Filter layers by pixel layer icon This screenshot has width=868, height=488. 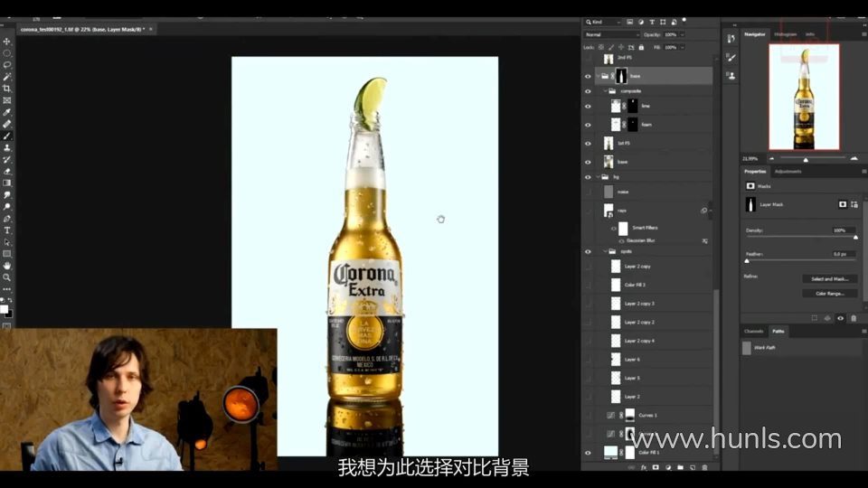[x=630, y=22]
